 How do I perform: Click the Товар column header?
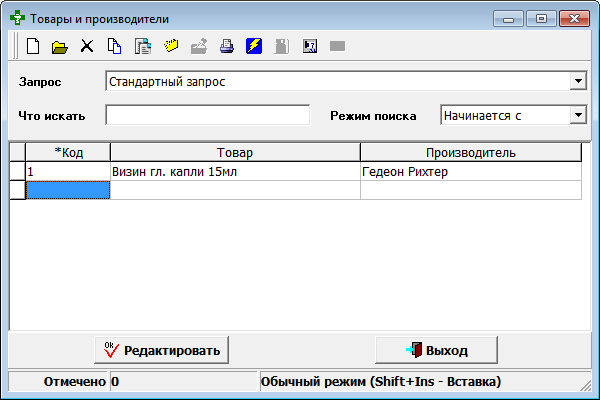[235, 152]
